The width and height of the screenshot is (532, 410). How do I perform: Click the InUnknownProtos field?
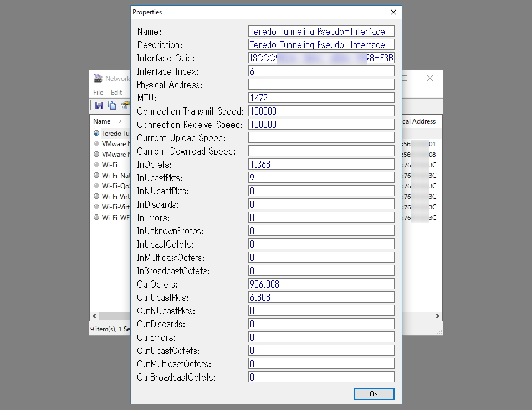(x=321, y=230)
